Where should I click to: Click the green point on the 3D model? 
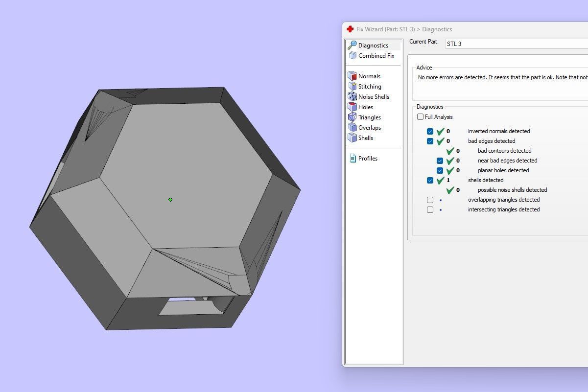[170, 199]
